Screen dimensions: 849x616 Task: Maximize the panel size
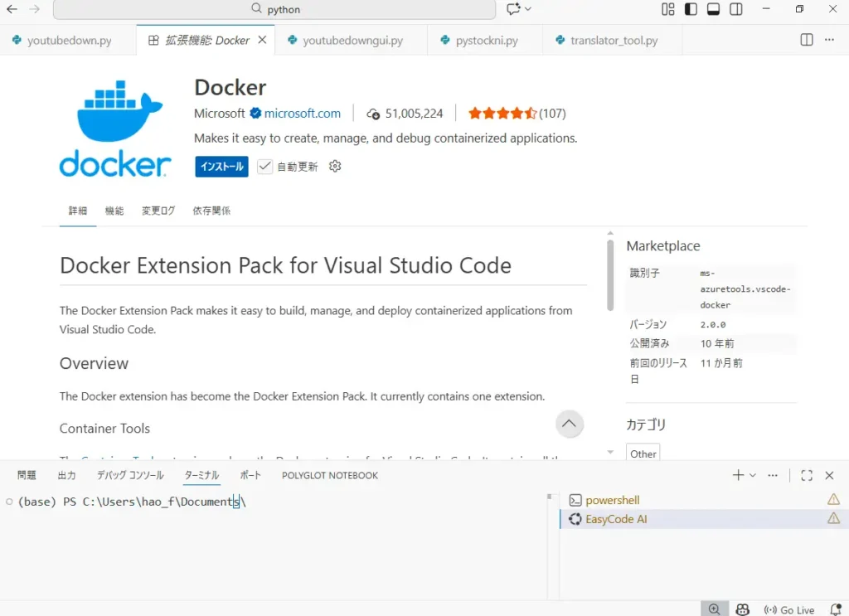pos(807,475)
